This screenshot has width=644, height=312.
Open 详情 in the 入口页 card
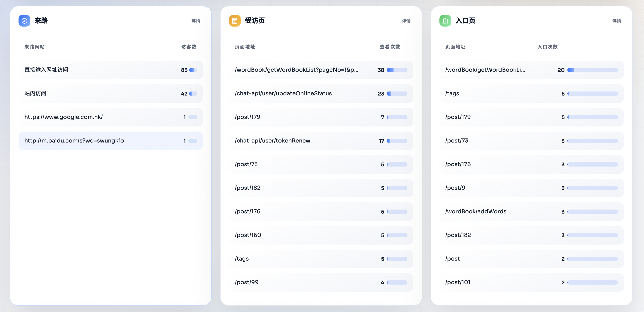coord(616,21)
